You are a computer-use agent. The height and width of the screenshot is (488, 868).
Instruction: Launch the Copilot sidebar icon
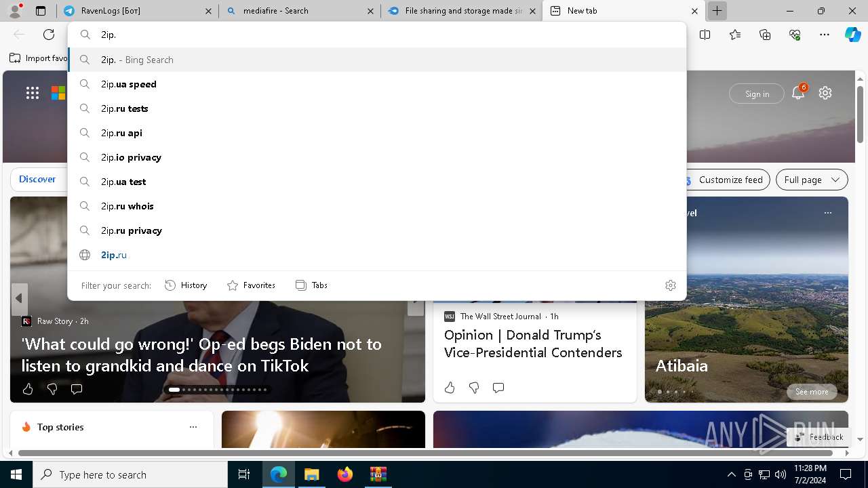click(x=852, y=35)
